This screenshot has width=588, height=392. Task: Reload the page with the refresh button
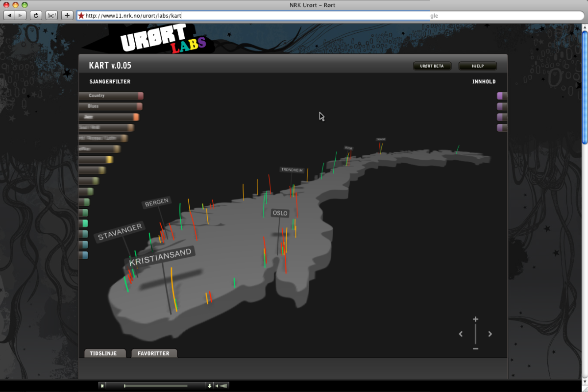36,15
